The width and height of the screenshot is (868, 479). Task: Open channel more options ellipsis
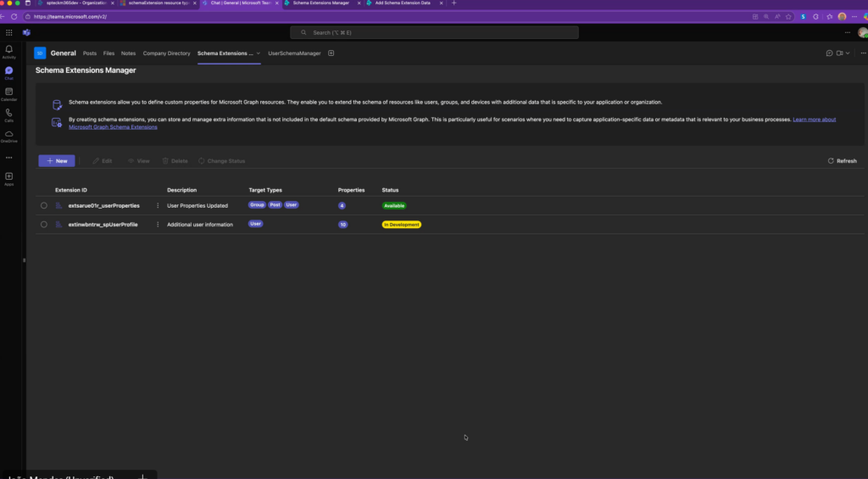[863, 53]
